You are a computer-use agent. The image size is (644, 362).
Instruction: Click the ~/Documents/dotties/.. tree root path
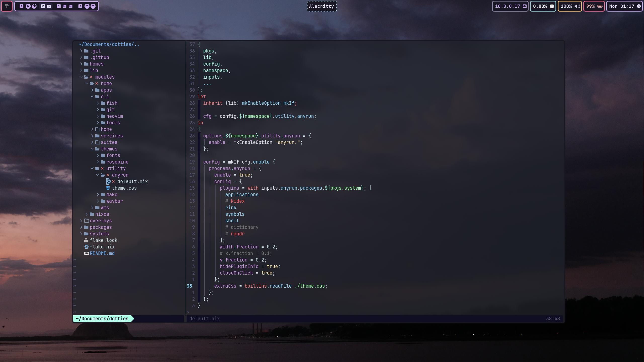pos(109,44)
